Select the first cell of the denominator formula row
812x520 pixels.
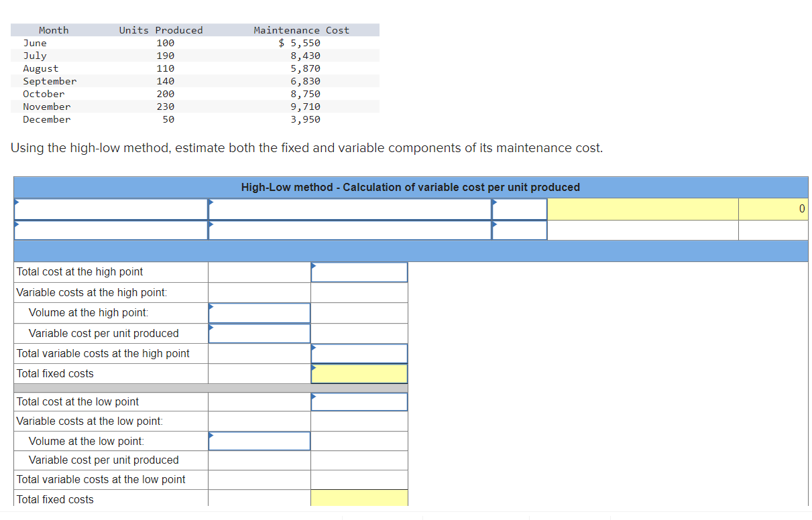coord(111,230)
